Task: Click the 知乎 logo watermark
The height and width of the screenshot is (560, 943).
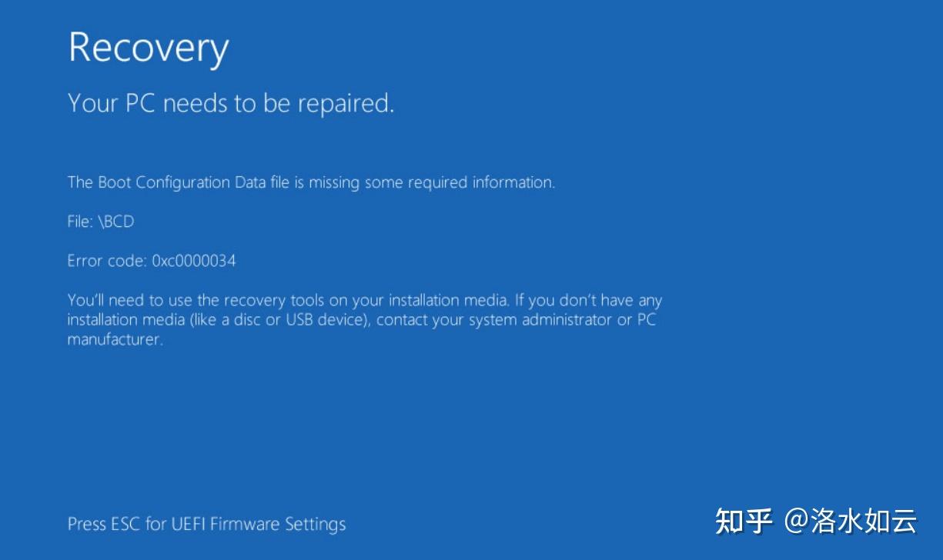Action: tap(743, 521)
